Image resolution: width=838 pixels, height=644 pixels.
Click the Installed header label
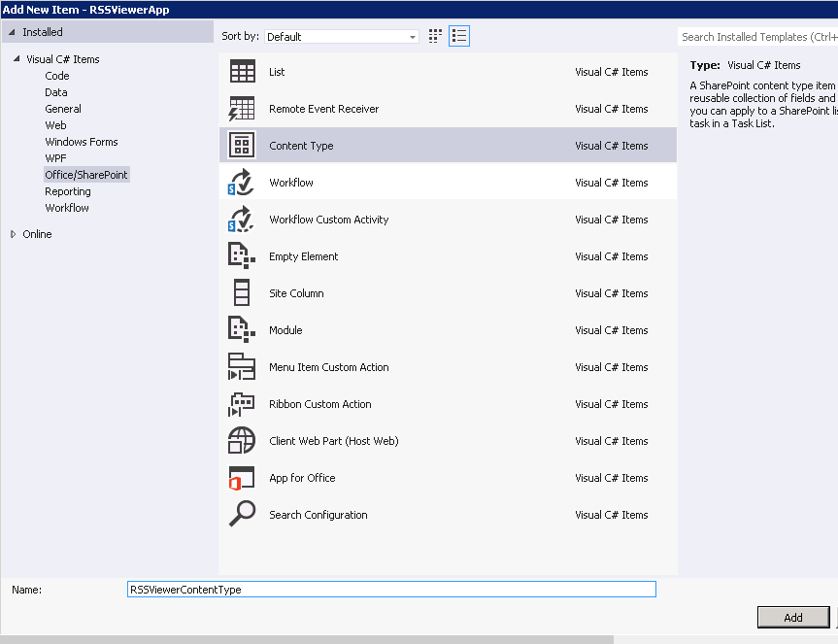coord(42,32)
